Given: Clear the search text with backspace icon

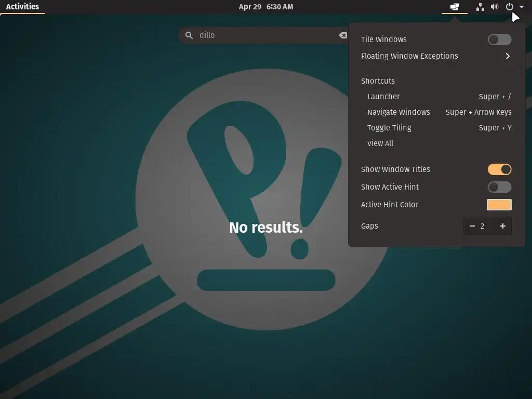Looking at the screenshot, I should click(343, 35).
